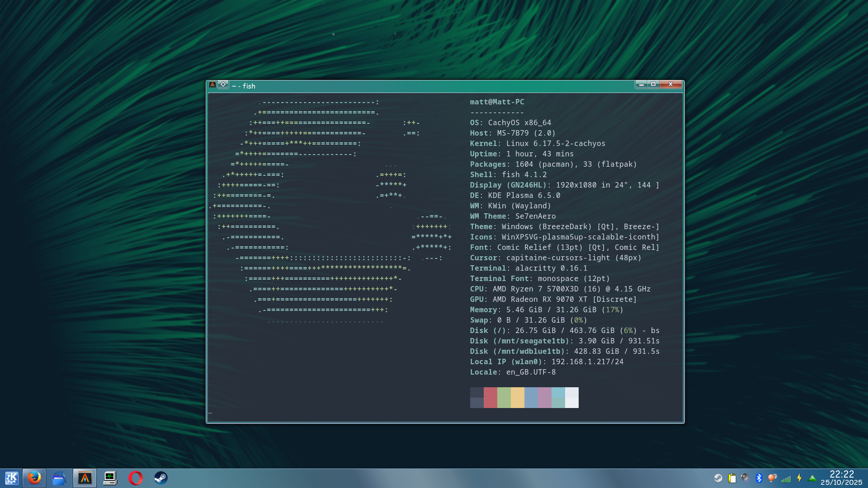Viewport: 868px width, 488px height.
Task: Open the Alacritty window menu icon
Action: click(212, 84)
